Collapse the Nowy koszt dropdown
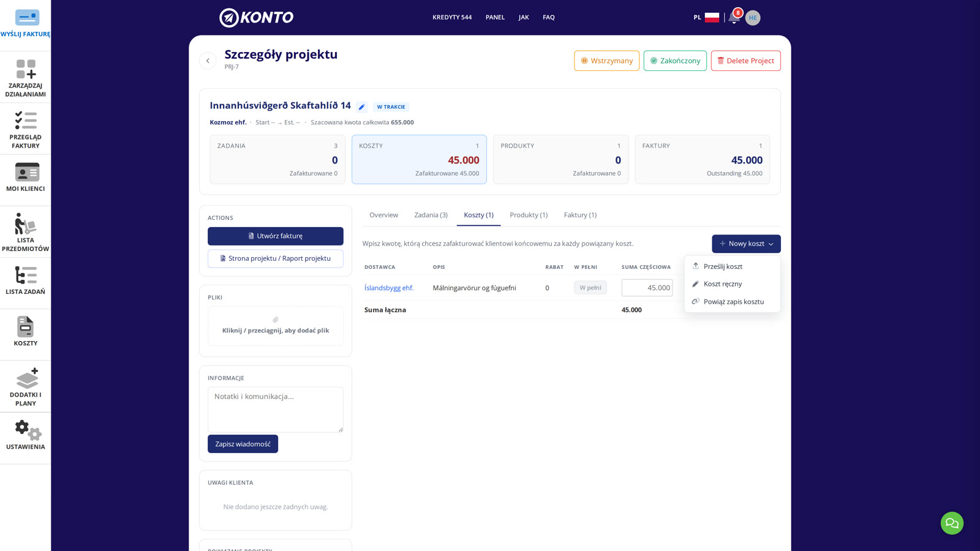 (746, 244)
